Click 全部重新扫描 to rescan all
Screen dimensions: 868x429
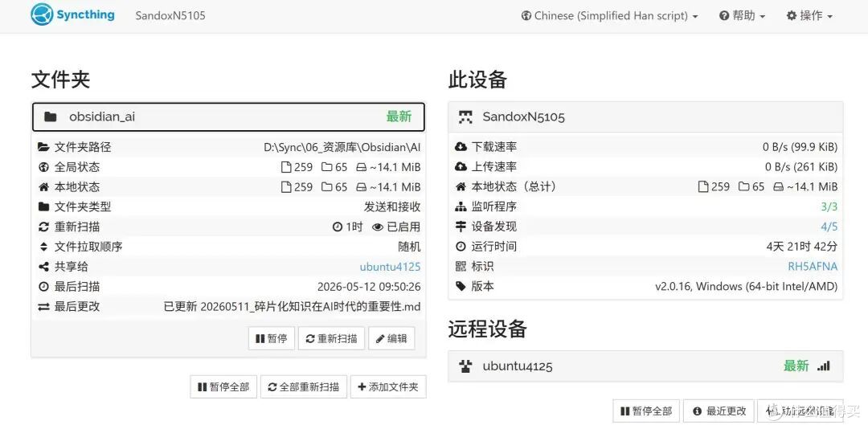point(303,387)
